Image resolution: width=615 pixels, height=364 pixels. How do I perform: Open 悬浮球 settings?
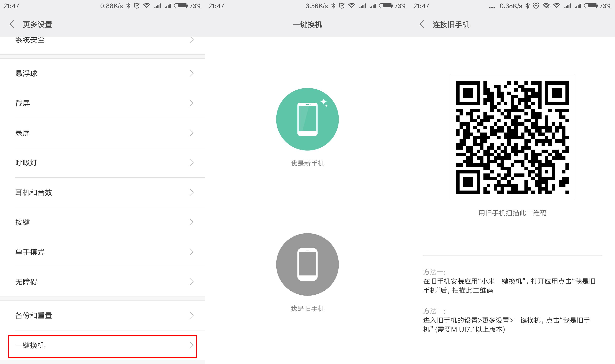click(x=102, y=73)
